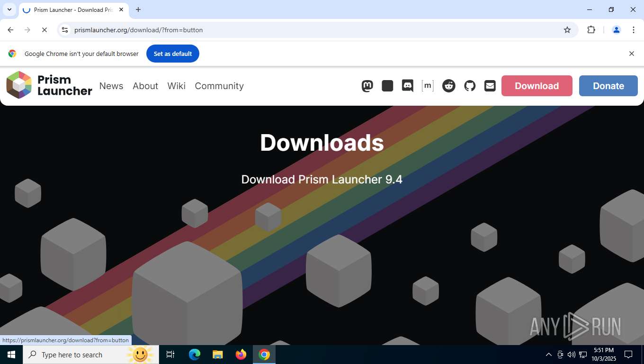The width and height of the screenshot is (644, 364).
Task: Open Task View on the taskbar
Action: (x=170, y=355)
